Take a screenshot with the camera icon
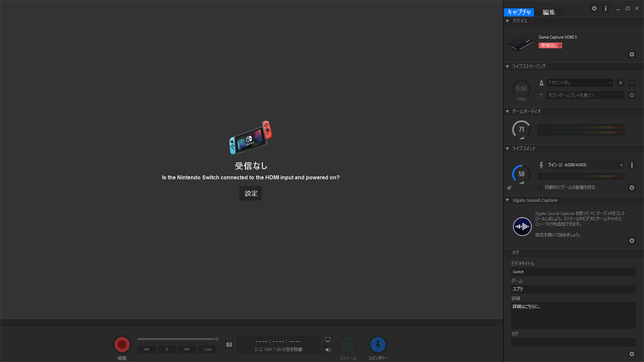 click(229, 344)
